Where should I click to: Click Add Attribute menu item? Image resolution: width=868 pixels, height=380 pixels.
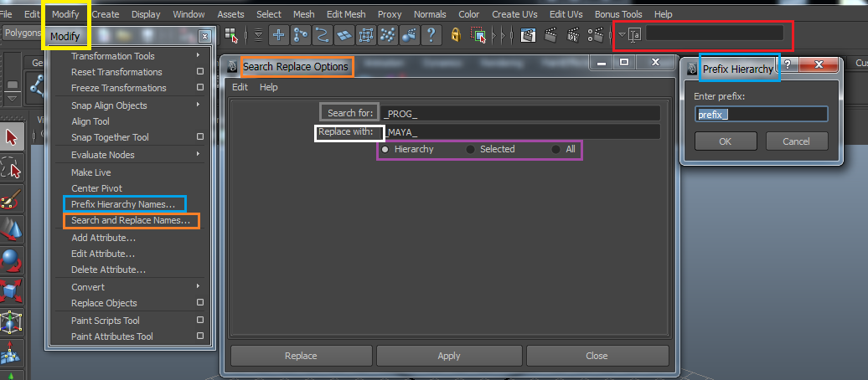104,238
